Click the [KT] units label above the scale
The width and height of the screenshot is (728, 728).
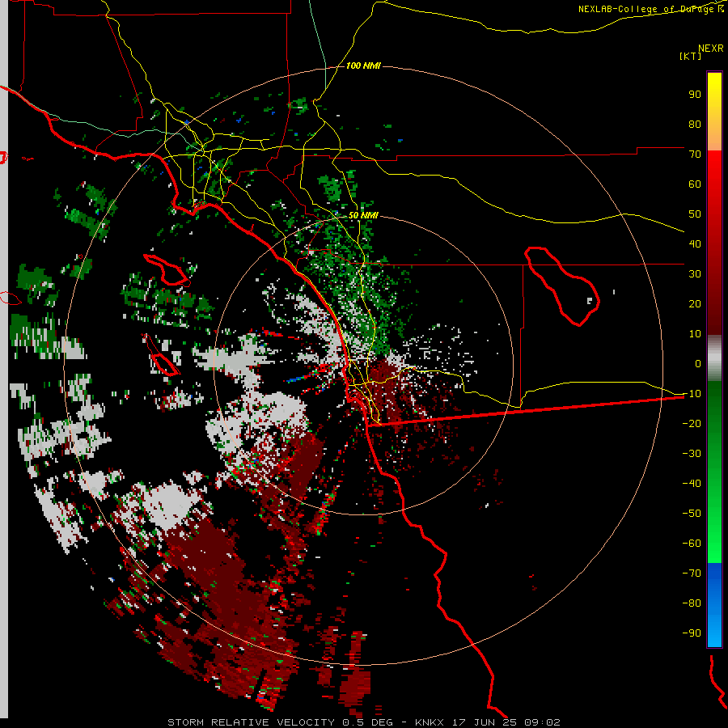pyautogui.click(x=690, y=56)
